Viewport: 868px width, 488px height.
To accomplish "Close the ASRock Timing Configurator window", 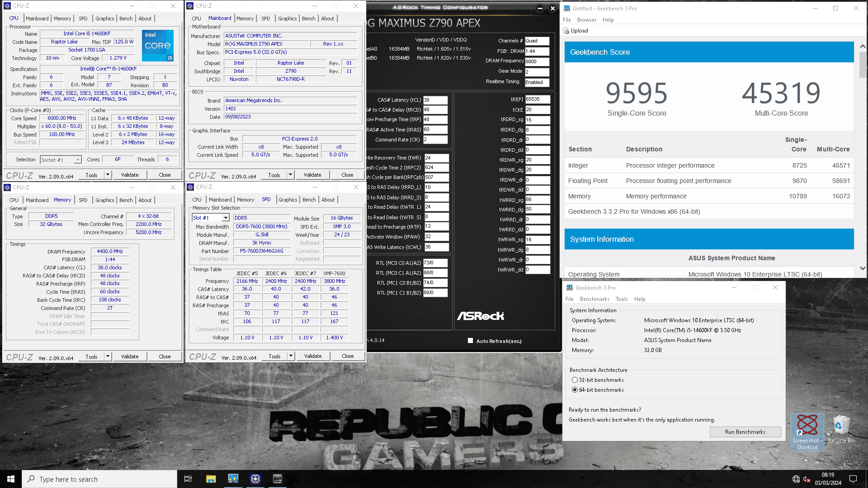I will pyautogui.click(x=552, y=8).
